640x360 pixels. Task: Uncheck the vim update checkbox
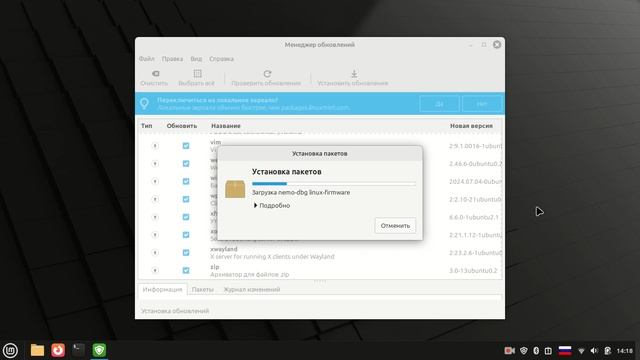pyautogui.click(x=186, y=146)
